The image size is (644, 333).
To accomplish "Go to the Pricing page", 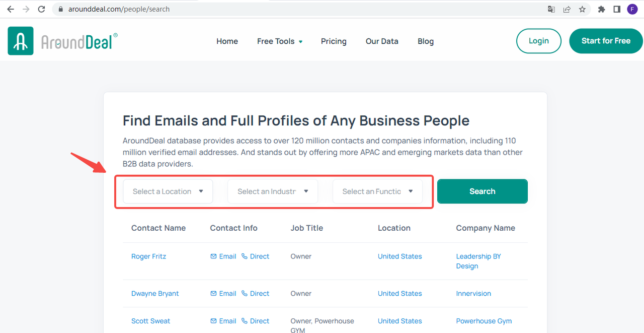I will (x=334, y=41).
